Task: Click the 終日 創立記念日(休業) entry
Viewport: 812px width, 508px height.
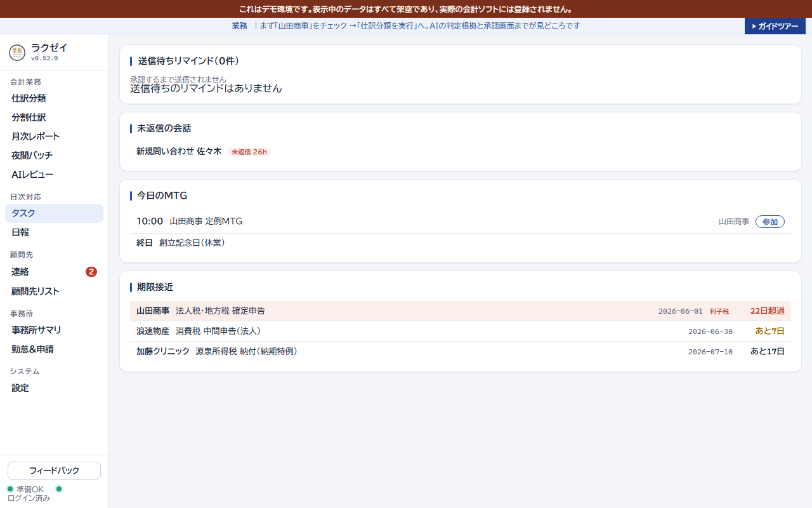Action: click(x=461, y=243)
